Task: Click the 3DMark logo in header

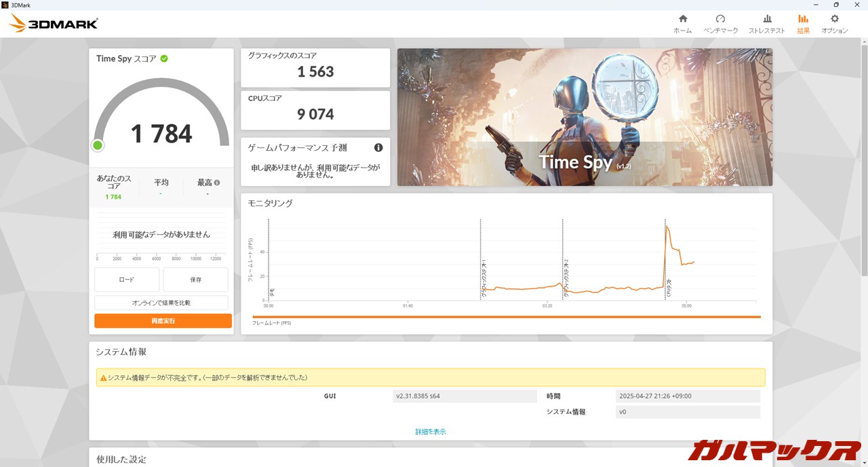Action: point(54,24)
